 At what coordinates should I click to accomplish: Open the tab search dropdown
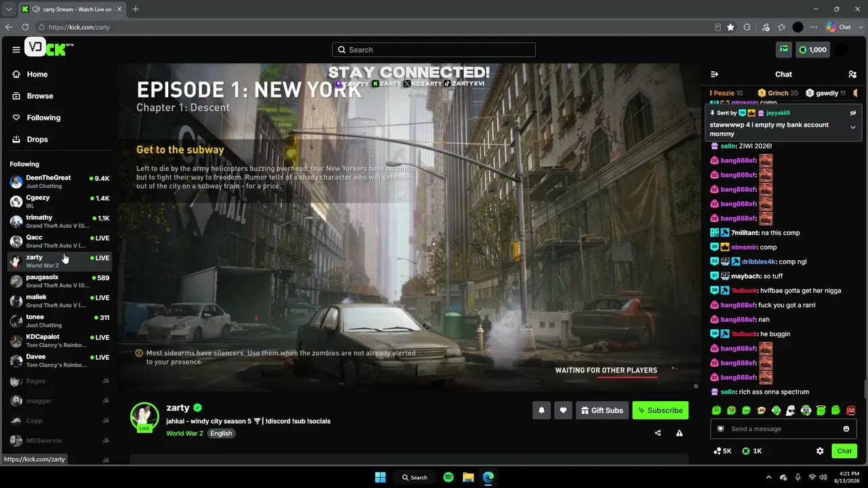coord(9,9)
